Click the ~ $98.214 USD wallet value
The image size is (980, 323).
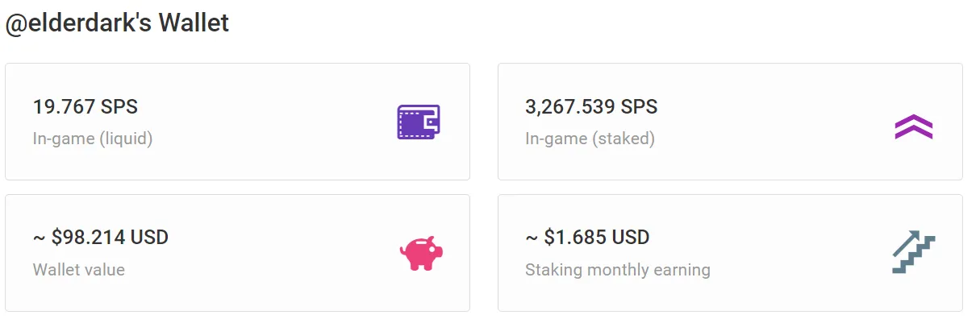(101, 237)
